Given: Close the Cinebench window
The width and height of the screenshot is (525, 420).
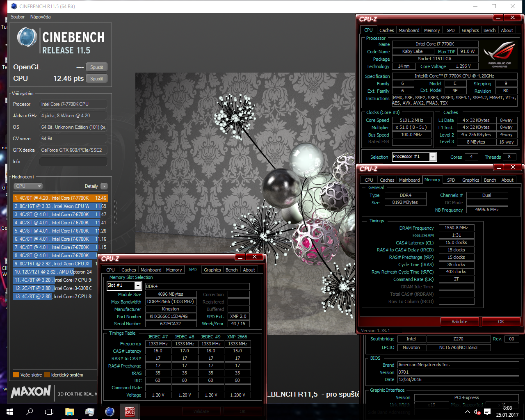Looking at the screenshot, I should pyautogui.click(x=513, y=6).
